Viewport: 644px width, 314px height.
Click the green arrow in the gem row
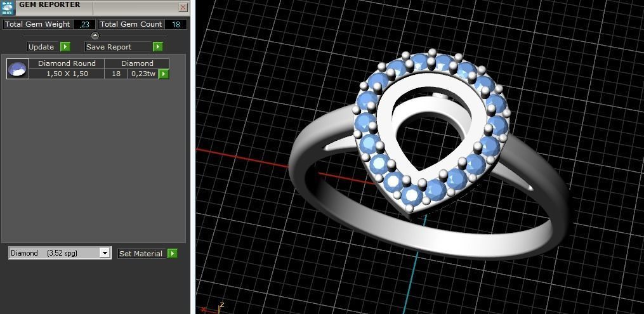tap(164, 74)
